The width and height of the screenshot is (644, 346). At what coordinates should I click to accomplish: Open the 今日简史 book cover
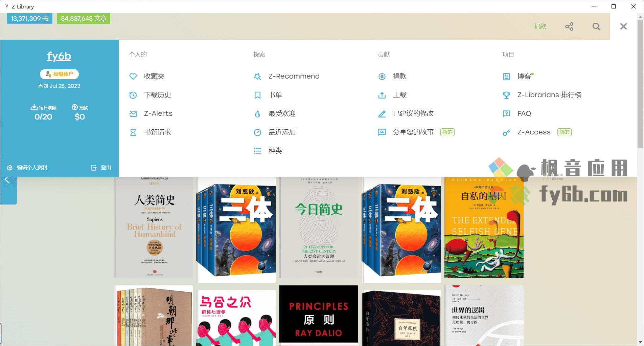coord(319,228)
